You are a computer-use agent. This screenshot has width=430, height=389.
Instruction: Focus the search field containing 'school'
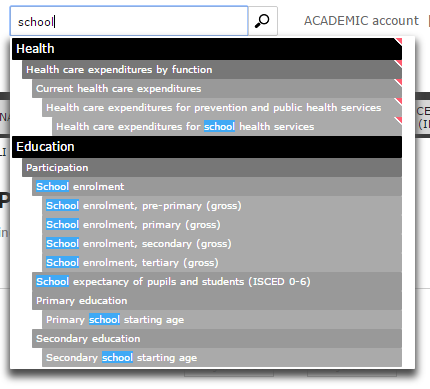pos(129,21)
